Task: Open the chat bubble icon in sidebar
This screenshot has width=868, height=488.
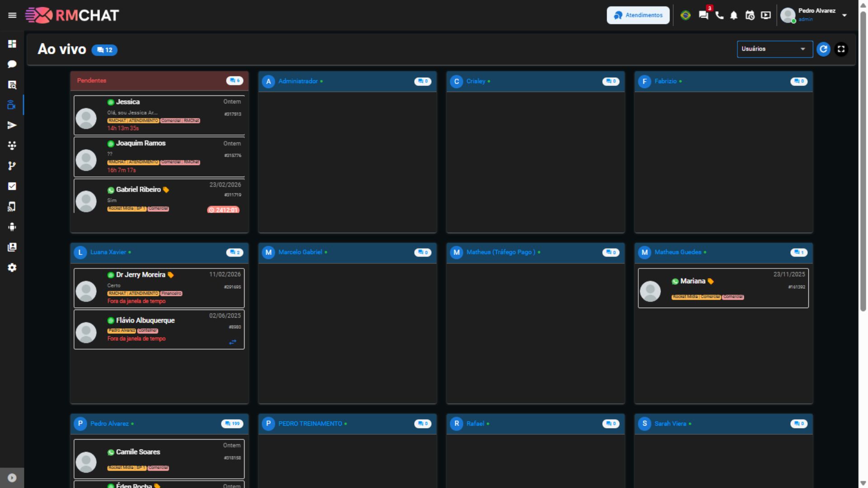Action: pos(12,64)
